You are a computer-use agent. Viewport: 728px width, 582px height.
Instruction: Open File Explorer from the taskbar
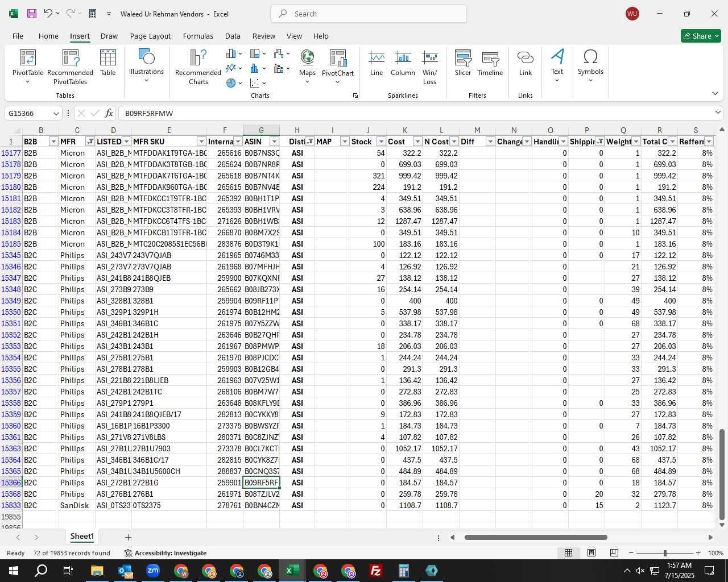coord(97,571)
